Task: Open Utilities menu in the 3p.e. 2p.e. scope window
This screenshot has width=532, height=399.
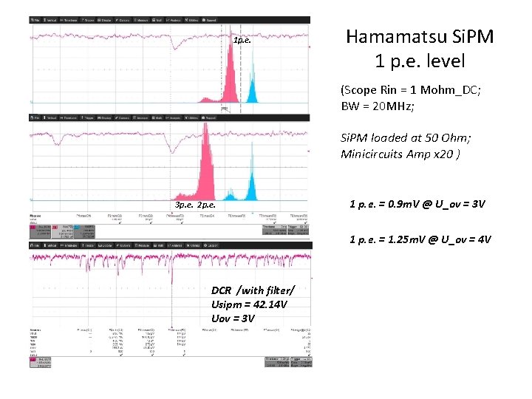Action: (191, 118)
